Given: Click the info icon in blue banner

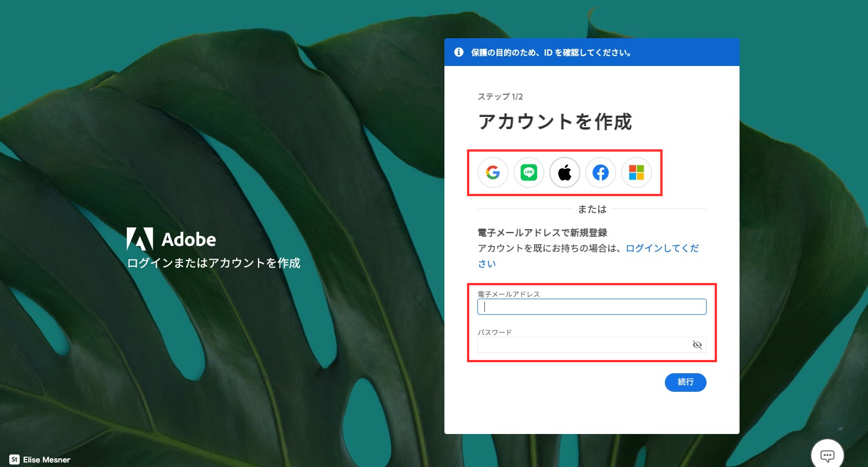Looking at the screenshot, I should (459, 52).
